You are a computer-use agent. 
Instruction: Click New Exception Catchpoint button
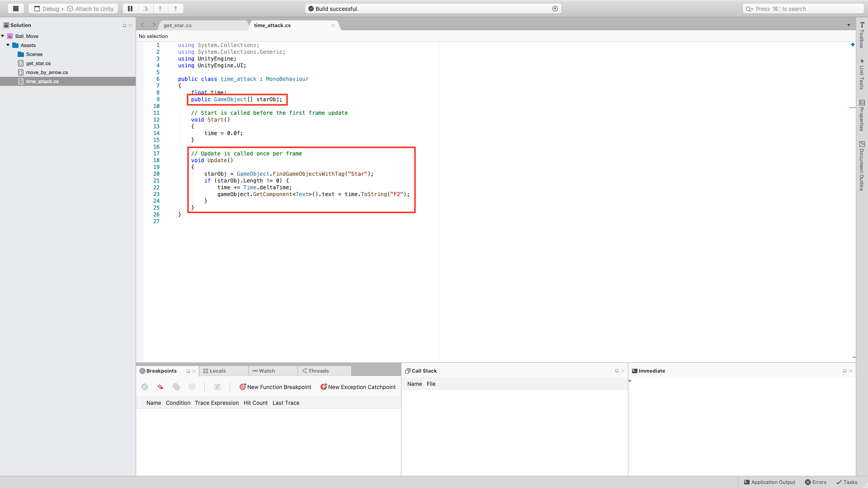358,387
